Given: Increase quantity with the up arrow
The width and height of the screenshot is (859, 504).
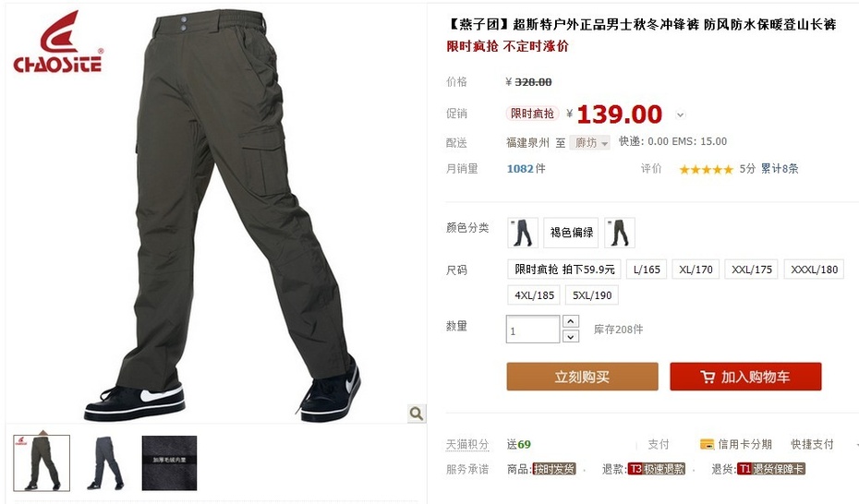Looking at the screenshot, I should (x=570, y=321).
